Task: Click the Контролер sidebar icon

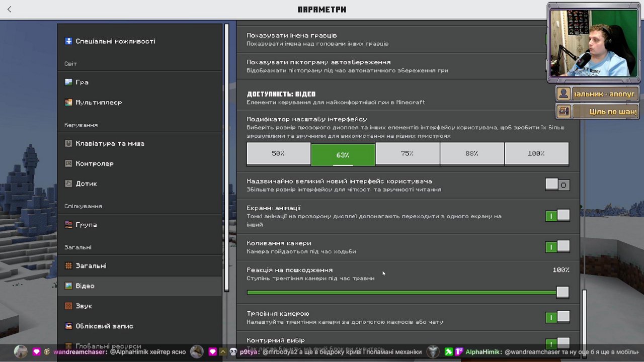Action: [68, 163]
